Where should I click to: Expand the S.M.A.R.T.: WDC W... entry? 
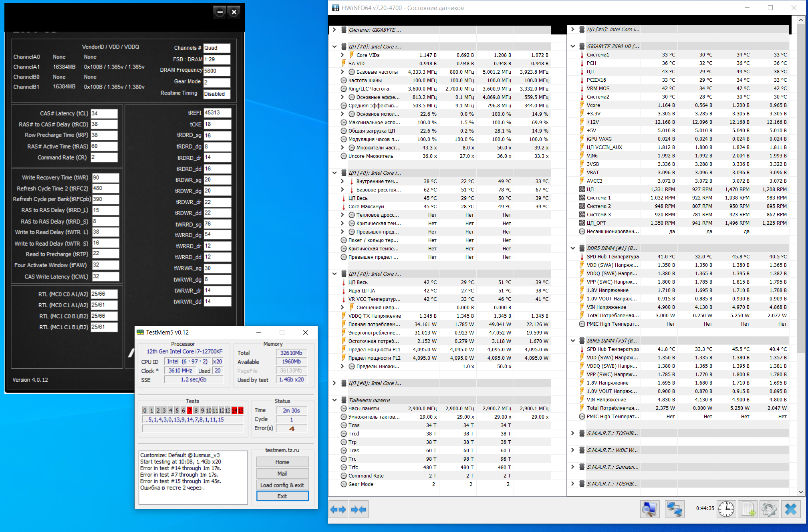point(572,450)
